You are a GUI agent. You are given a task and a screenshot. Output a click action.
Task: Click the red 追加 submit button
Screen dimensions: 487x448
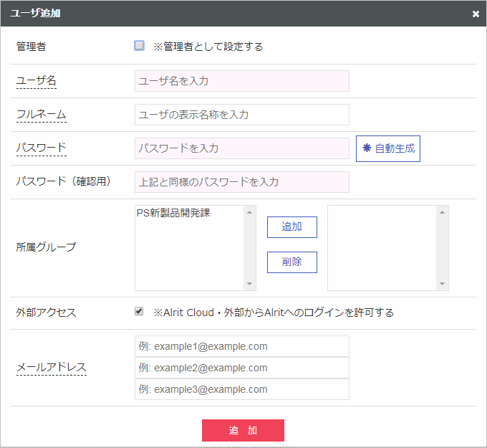click(x=243, y=430)
